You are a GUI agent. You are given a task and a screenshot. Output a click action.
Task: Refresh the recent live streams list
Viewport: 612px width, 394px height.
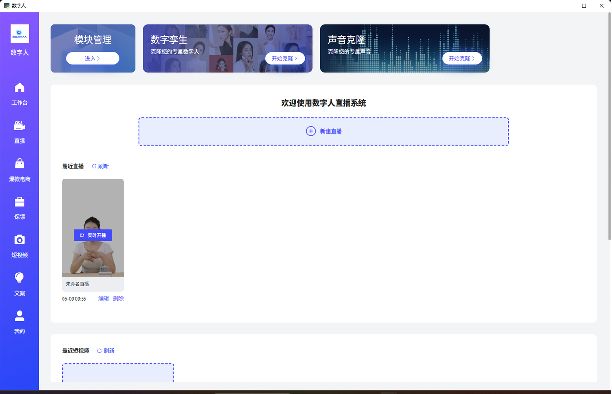pos(100,166)
